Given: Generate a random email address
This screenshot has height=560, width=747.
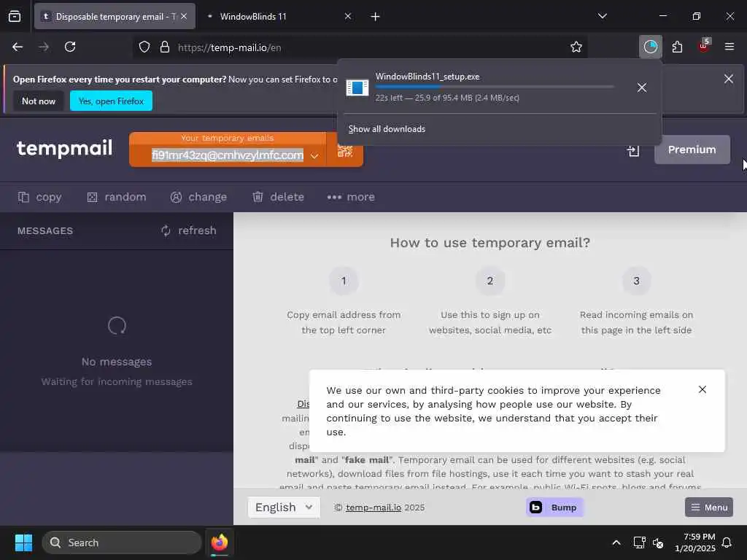Looking at the screenshot, I should pyautogui.click(x=117, y=197).
